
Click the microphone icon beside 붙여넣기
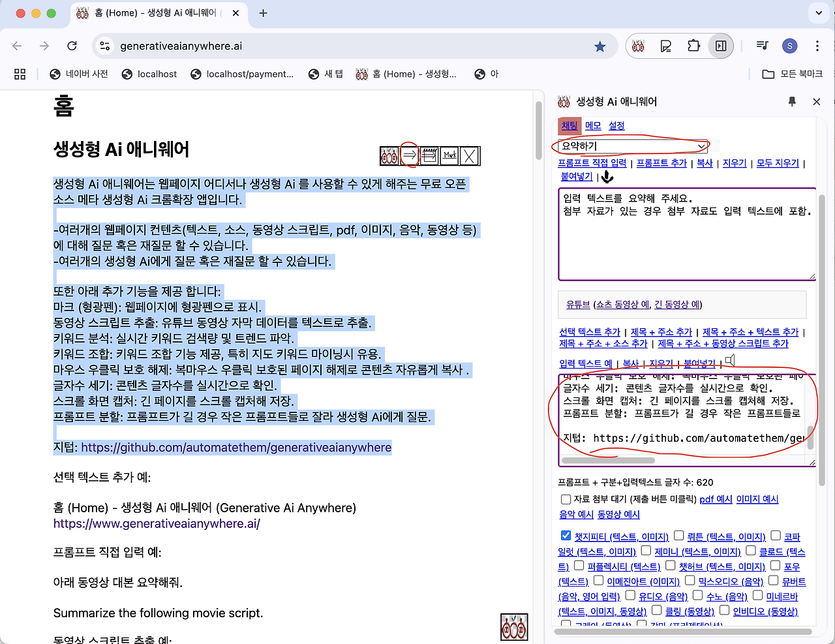[607, 177]
